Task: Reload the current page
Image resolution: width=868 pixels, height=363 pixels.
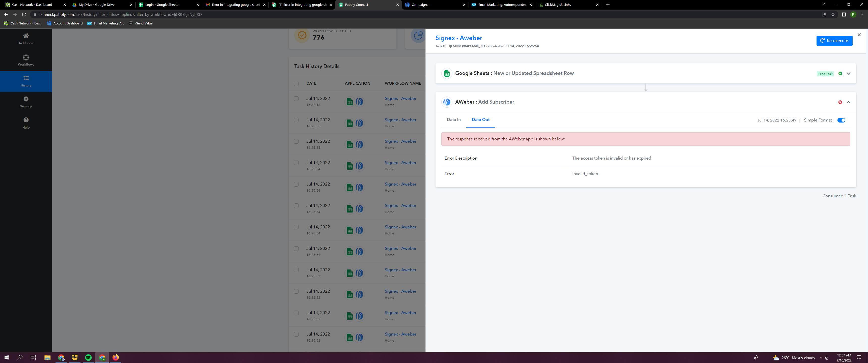Action: click(x=24, y=14)
